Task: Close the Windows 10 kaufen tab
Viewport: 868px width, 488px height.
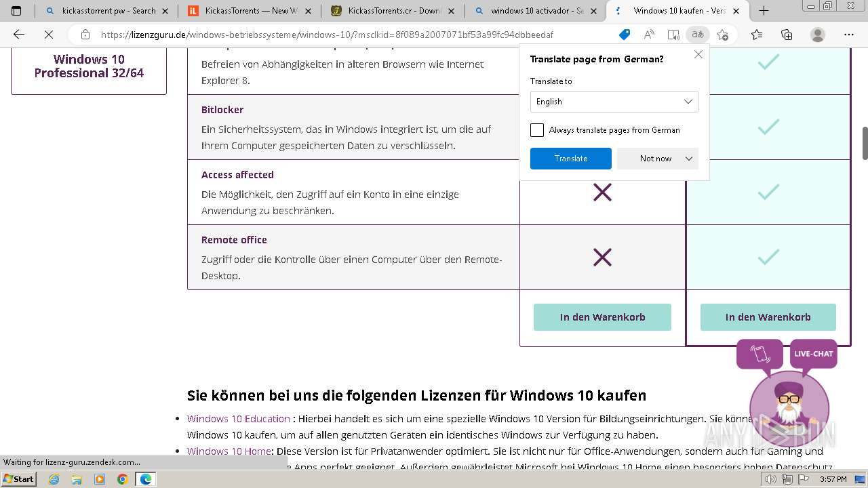Action: click(x=736, y=11)
